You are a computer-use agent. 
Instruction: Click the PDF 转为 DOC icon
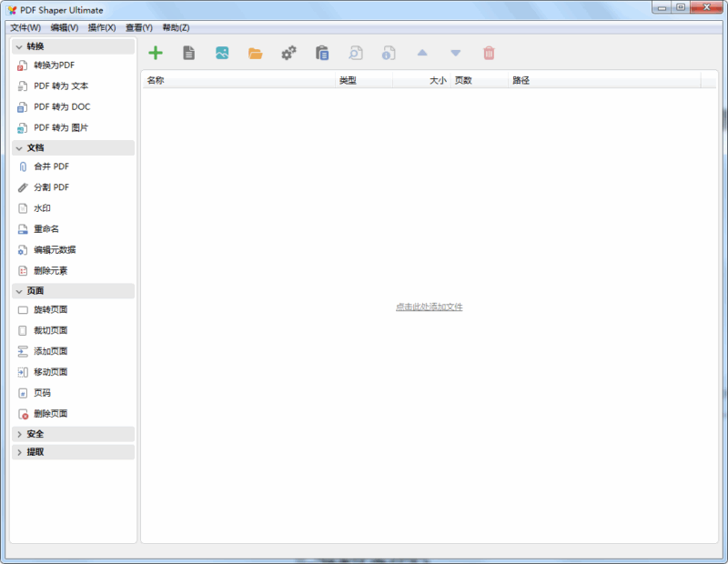(22, 107)
